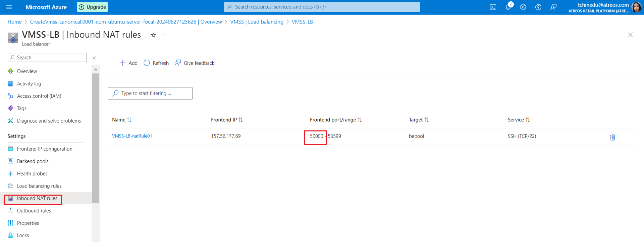This screenshot has height=242, width=644.
Task: Refresh the inbound NAT rules list
Action: (156, 63)
